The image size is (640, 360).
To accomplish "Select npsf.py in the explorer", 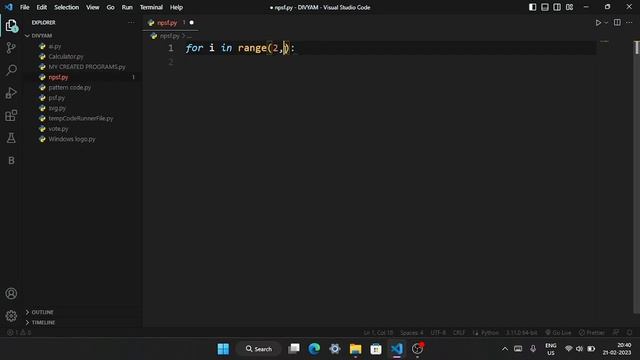I will (x=58, y=77).
